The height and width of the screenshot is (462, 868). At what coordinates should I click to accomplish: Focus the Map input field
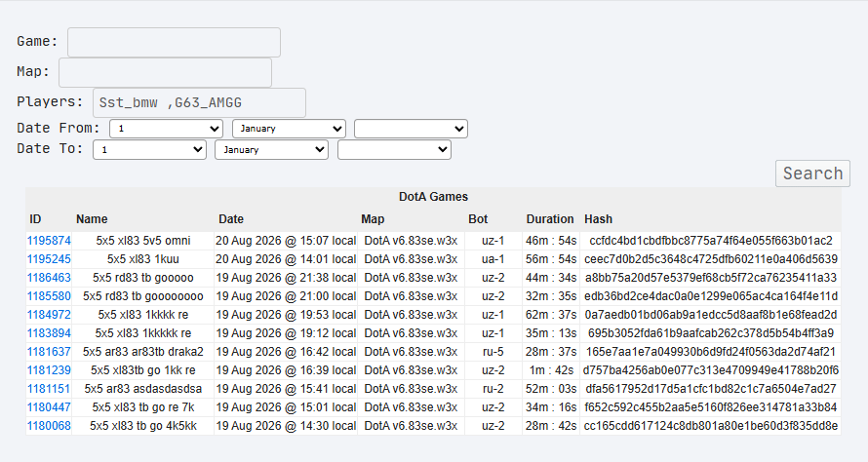[x=165, y=72]
